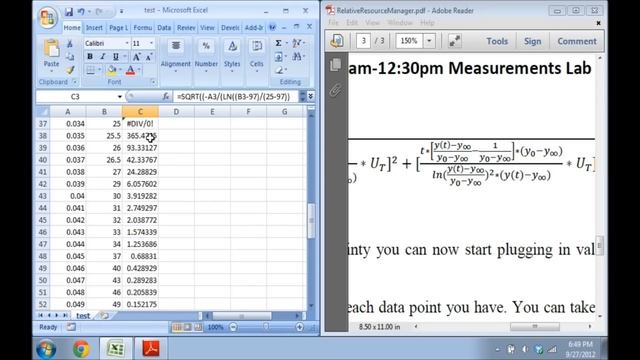Click the Sort & Filter icon

pyautogui.click(x=297, y=43)
